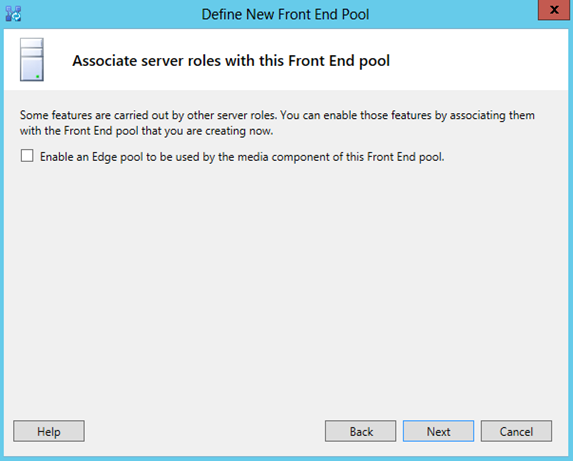Close the Define New Front End Pool dialog
This screenshot has height=461, width=573.
(554, 10)
